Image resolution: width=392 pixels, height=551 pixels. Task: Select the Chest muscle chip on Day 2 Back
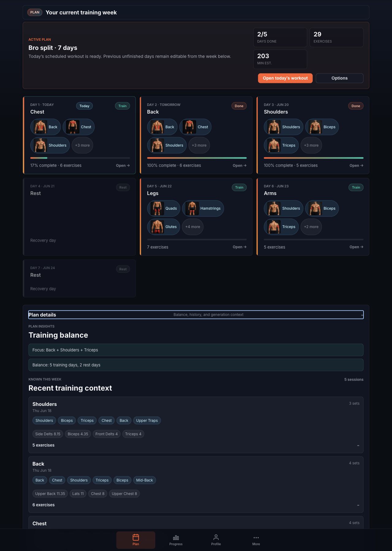point(195,127)
